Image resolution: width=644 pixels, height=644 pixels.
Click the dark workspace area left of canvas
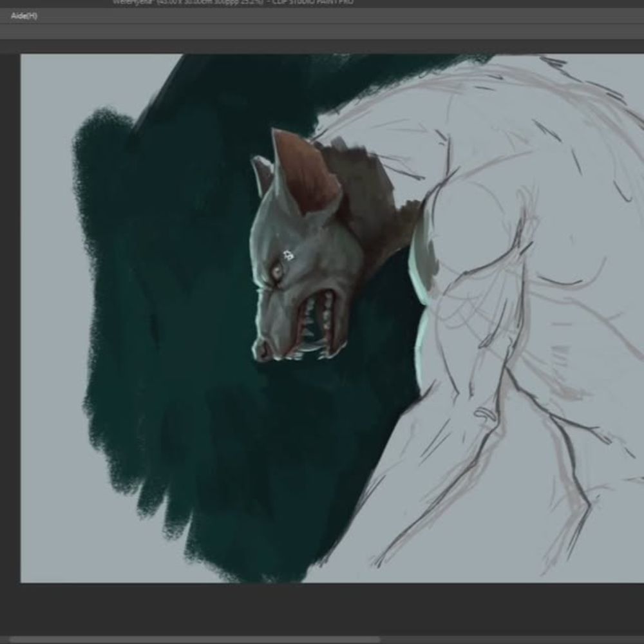click(x=10, y=322)
